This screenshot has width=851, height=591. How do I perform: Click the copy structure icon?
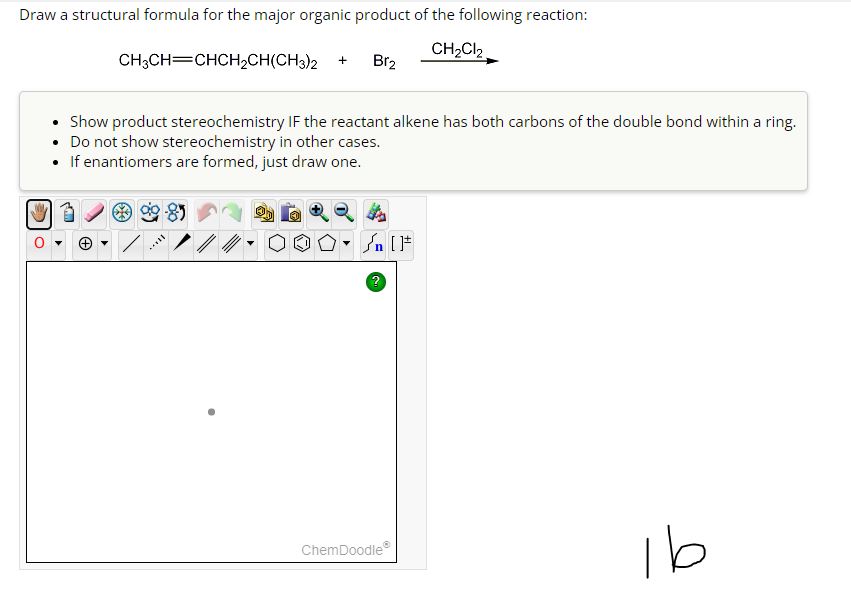(264, 213)
